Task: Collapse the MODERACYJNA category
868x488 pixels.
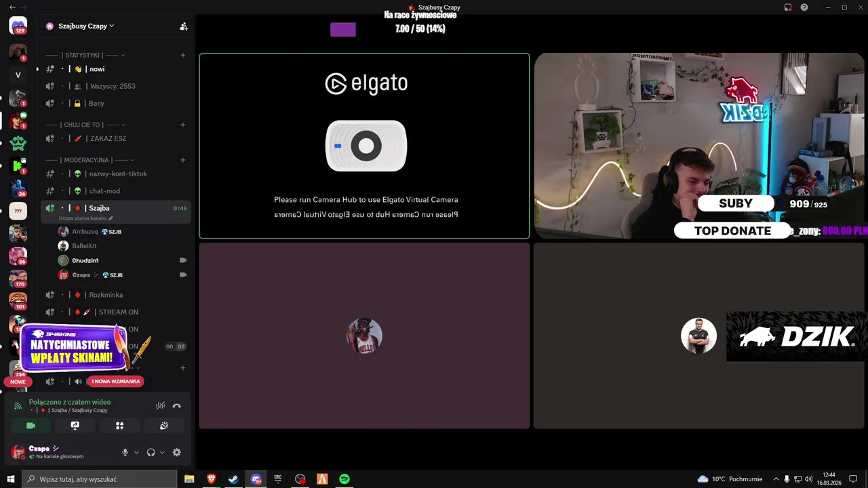Action: coord(89,160)
